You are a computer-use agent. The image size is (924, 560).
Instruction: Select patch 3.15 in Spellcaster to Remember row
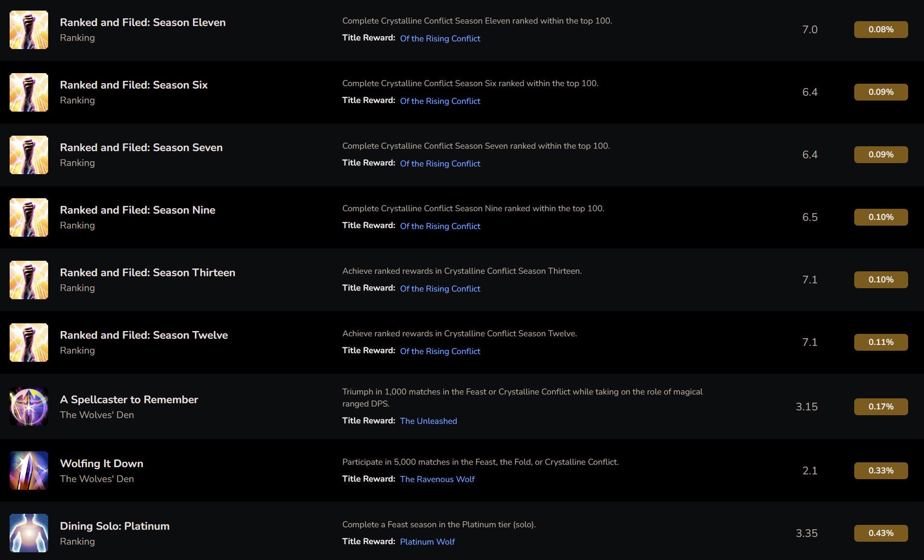click(x=807, y=407)
